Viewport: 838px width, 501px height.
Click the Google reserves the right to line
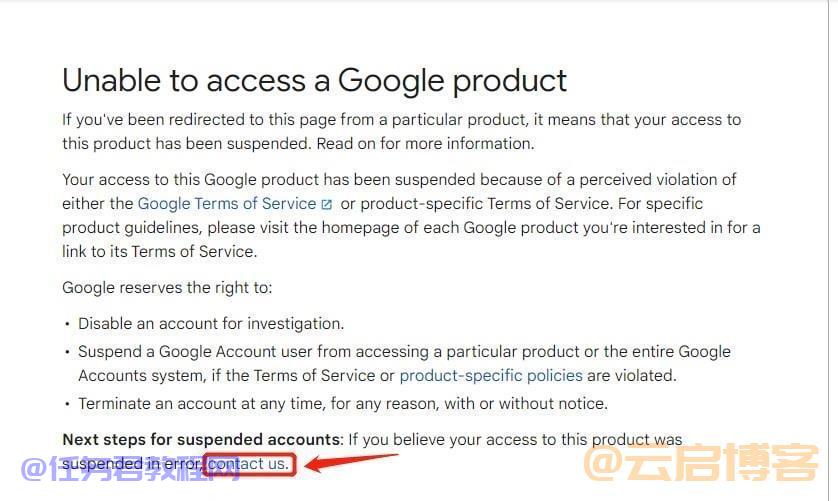click(x=167, y=288)
